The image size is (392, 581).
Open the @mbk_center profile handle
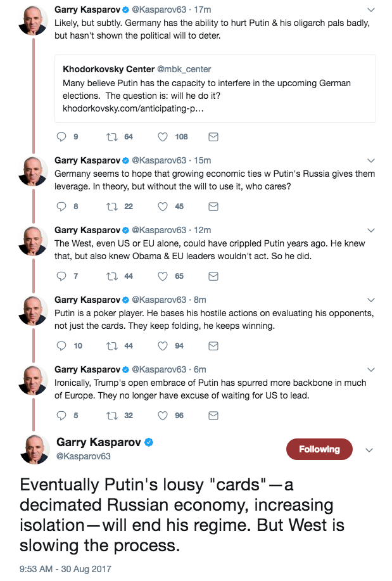click(184, 69)
